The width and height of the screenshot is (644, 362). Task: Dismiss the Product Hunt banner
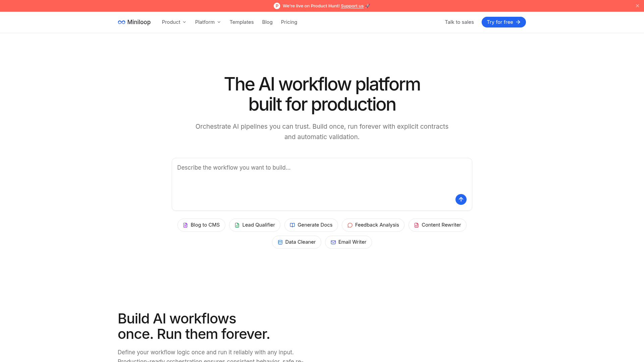pyautogui.click(x=637, y=6)
